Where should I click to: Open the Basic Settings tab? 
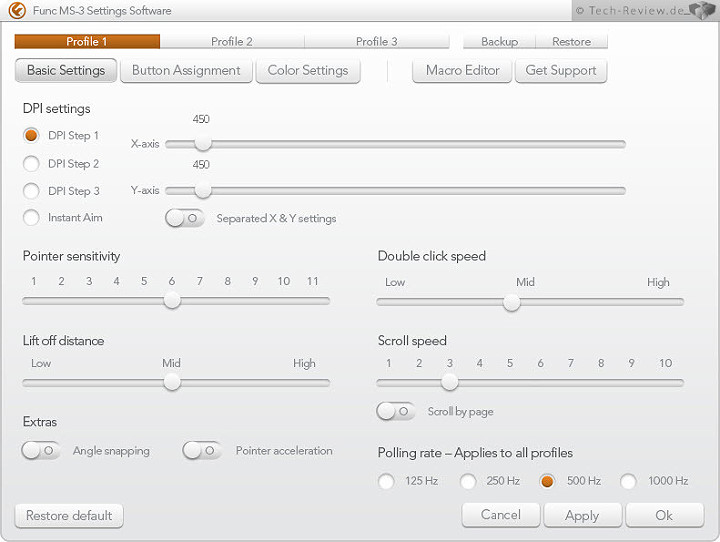(66, 70)
